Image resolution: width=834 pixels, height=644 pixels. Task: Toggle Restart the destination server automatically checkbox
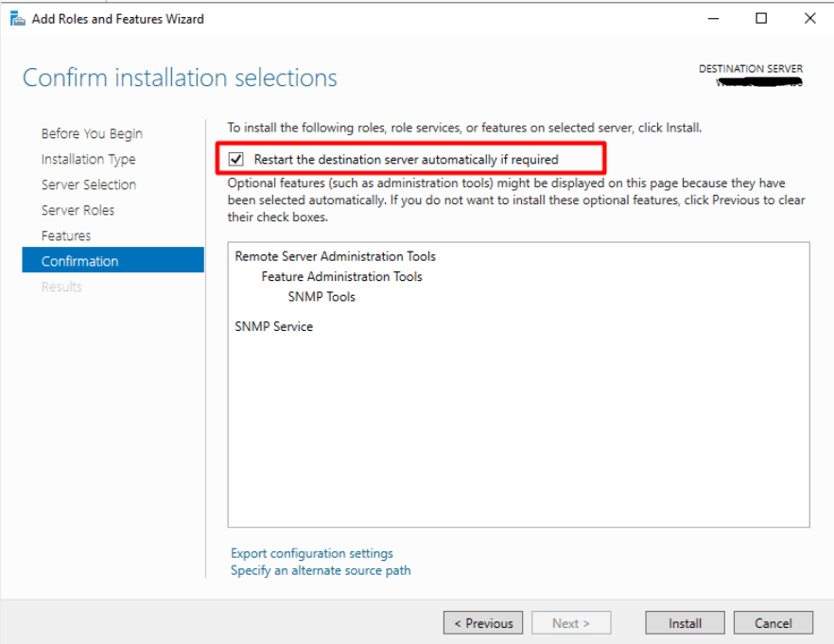click(235, 159)
